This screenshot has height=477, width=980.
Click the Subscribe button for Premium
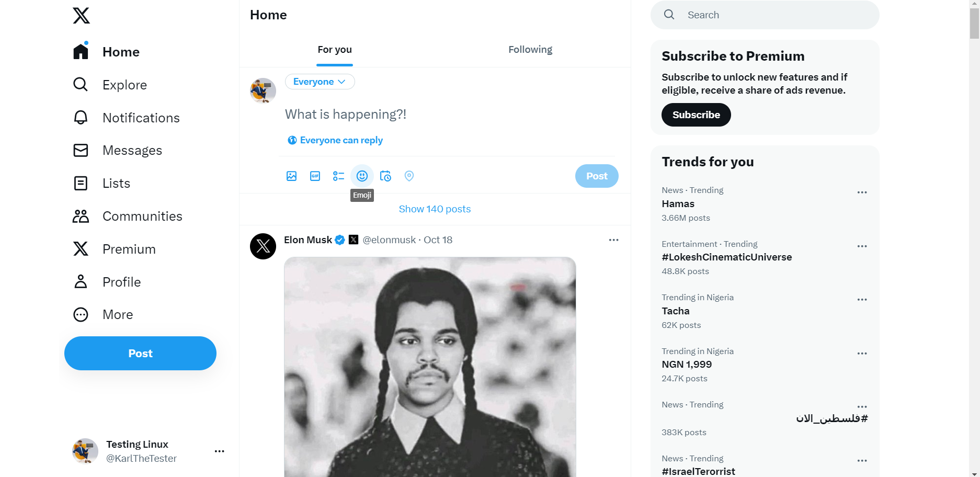click(x=696, y=115)
